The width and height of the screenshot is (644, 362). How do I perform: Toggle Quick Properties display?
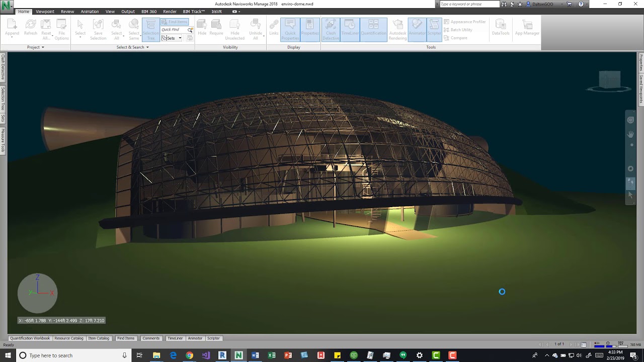(290, 30)
